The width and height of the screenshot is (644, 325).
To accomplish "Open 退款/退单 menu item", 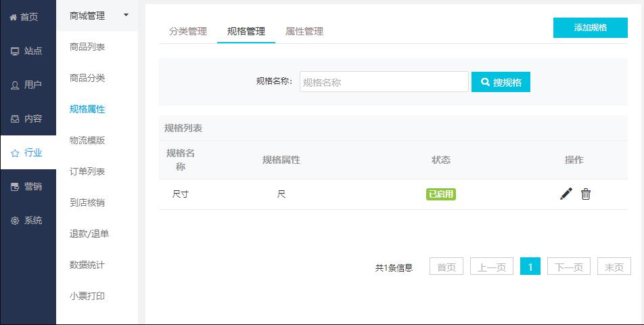I will click(x=89, y=234).
